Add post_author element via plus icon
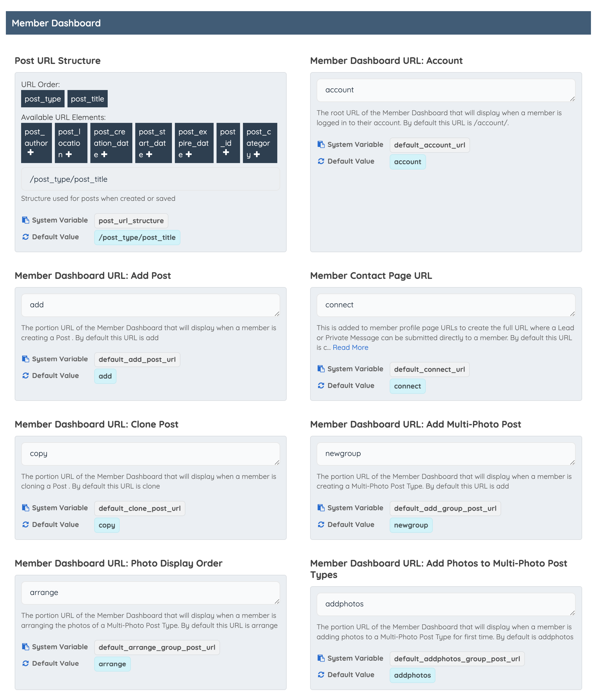The height and width of the screenshot is (700, 593). tap(31, 152)
